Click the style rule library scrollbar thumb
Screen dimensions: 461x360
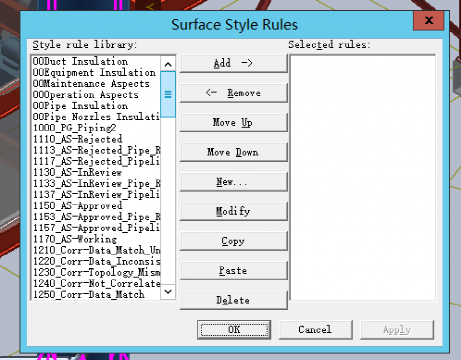click(168, 94)
